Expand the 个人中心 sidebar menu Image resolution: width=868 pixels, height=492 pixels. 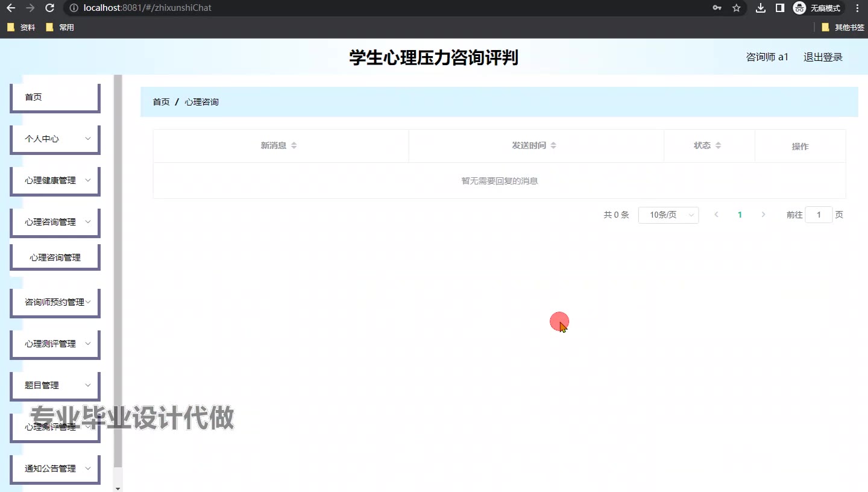click(x=55, y=139)
